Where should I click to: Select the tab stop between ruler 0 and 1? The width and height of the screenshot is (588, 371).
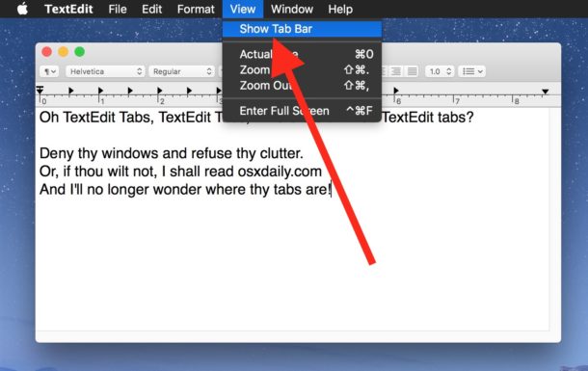(x=71, y=91)
